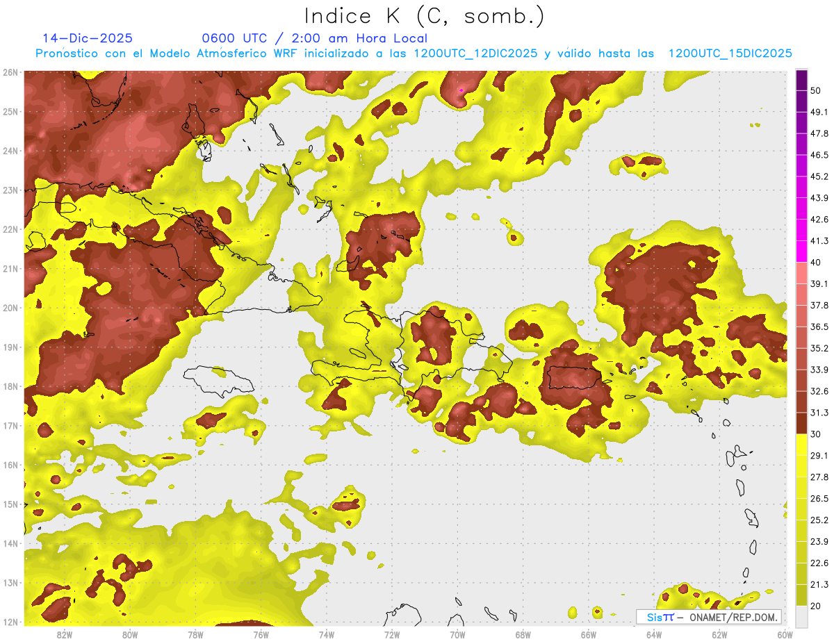Click the gray legend swatch below 20
834x644 pixels.
tap(801, 616)
